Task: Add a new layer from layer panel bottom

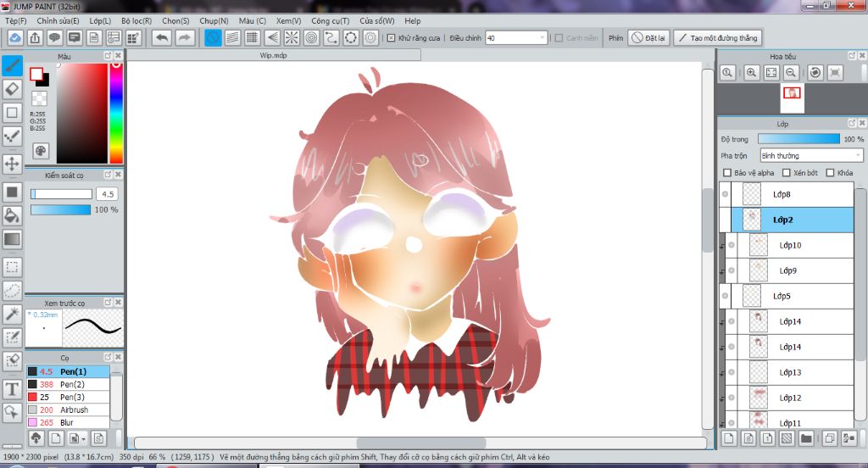Action: (x=729, y=438)
